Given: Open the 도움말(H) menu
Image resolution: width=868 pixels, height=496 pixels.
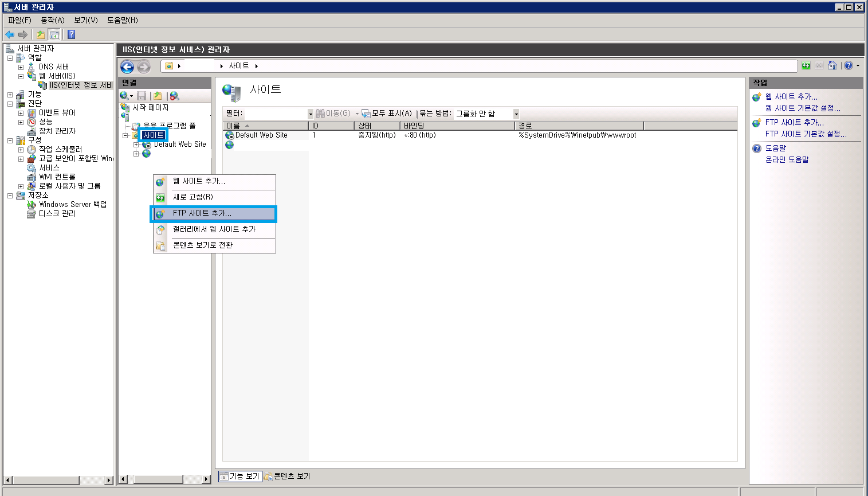Looking at the screenshot, I should pyautogui.click(x=123, y=20).
